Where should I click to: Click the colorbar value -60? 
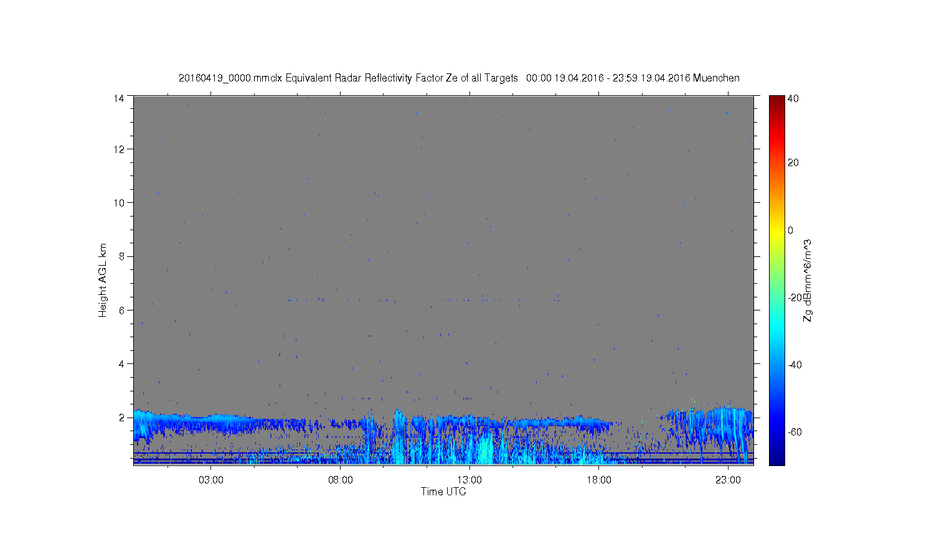(x=795, y=432)
